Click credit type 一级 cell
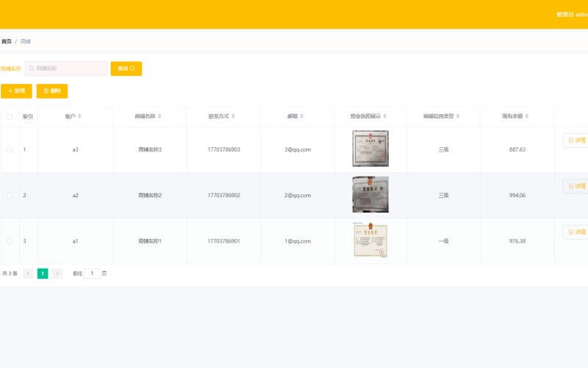588x368 pixels. pos(444,241)
